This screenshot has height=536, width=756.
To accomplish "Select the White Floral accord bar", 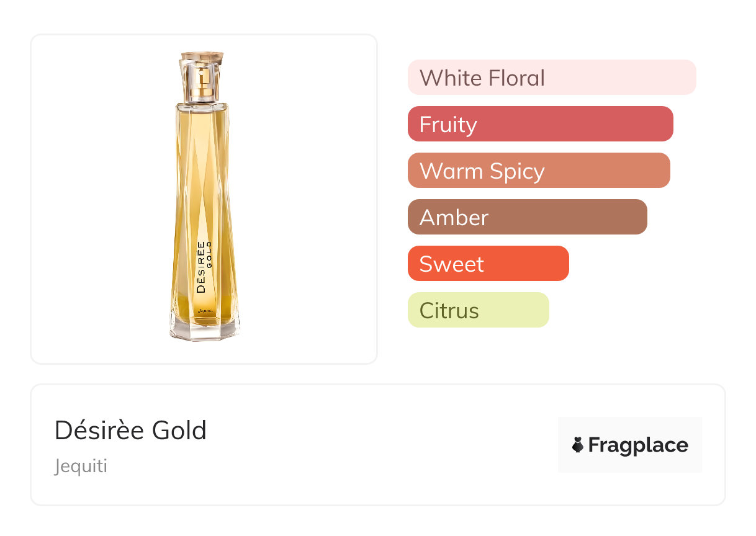I will pyautogui.click(x=551, y=78).
